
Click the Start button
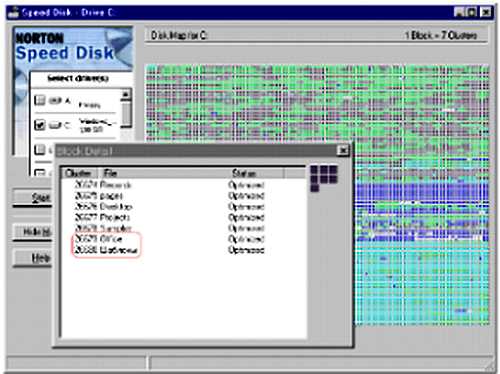[x=33, y=198]
